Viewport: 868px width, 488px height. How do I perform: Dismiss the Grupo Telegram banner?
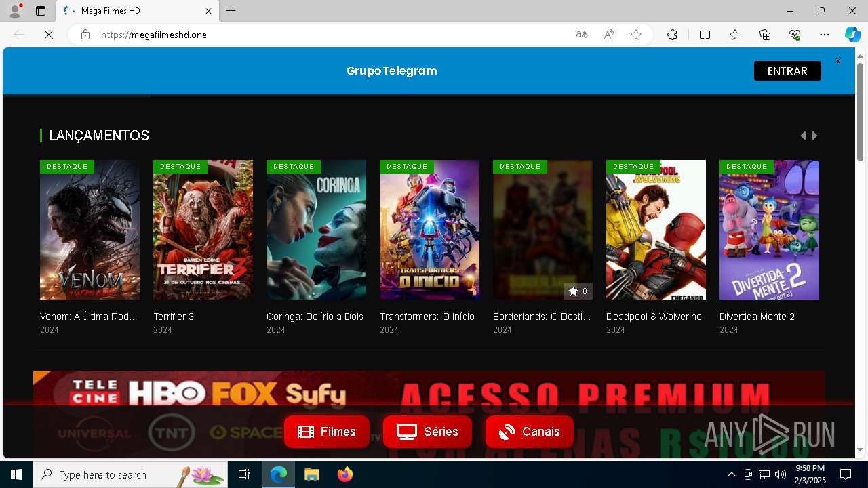point(838,61)
